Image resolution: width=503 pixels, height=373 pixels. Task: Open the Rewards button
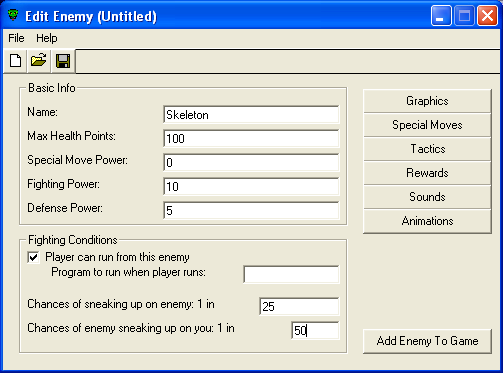point(427,173)
